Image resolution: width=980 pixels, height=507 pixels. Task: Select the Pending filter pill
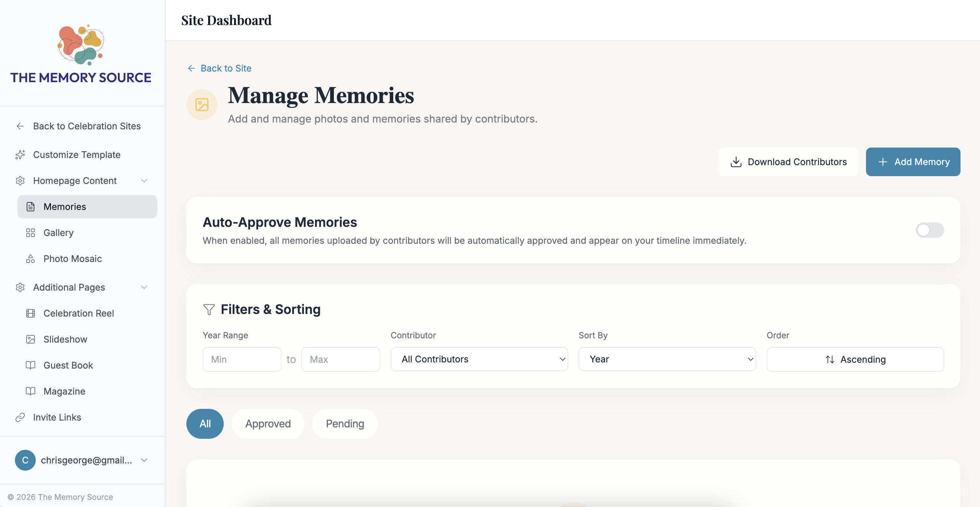(345, 423)
